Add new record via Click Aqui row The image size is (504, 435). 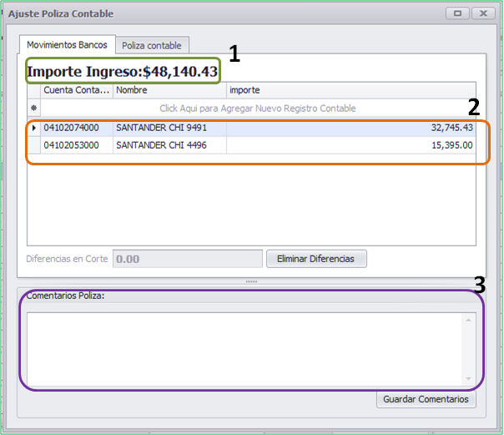tap(258, 109)
